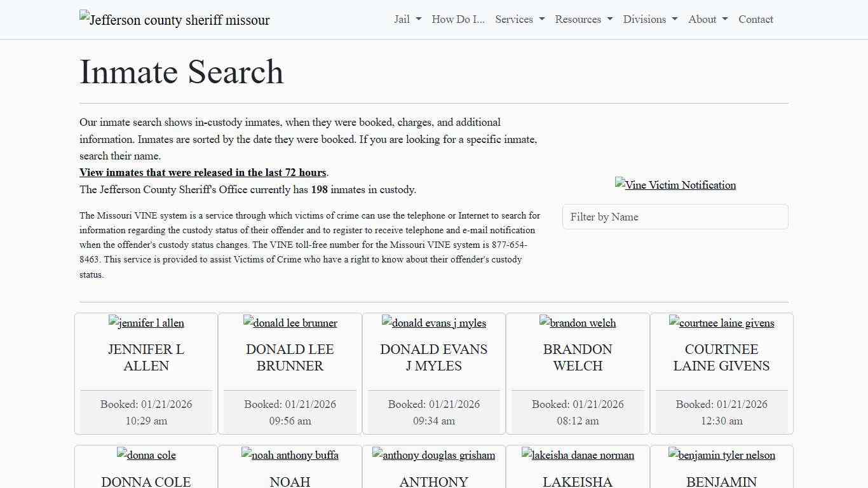Select the Contact menu item

click(x=756, y=19)
